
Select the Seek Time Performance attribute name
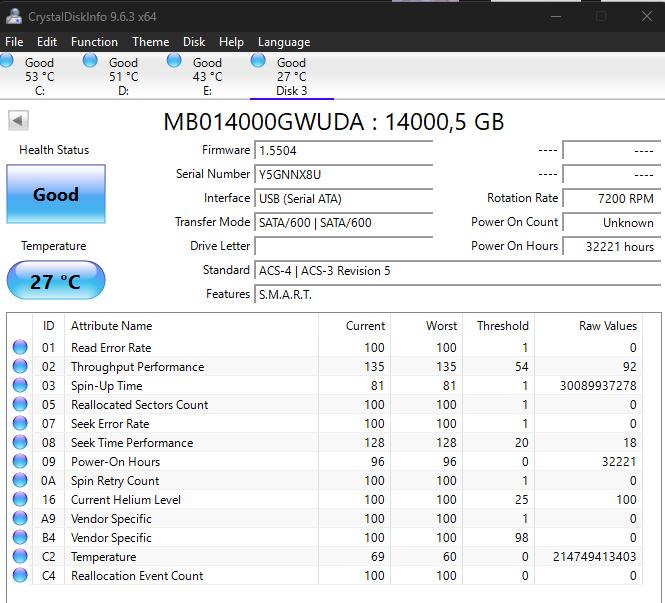click(132, 443)
